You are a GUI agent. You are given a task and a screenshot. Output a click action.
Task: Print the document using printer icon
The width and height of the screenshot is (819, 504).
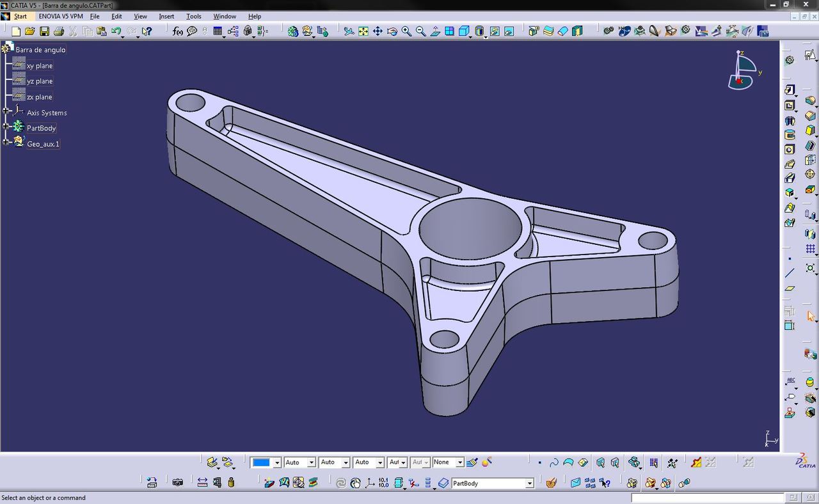pos(59,31)
